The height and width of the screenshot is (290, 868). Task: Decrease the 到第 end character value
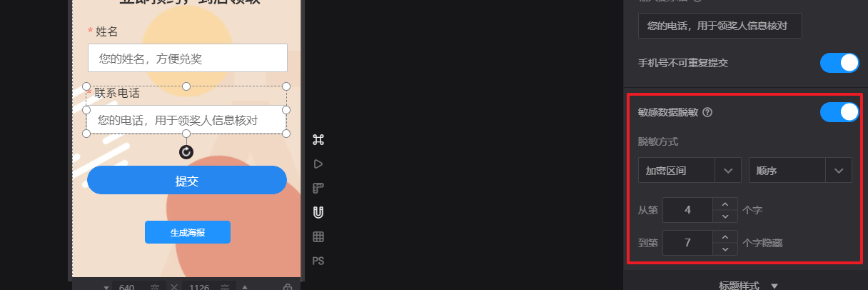725,249
